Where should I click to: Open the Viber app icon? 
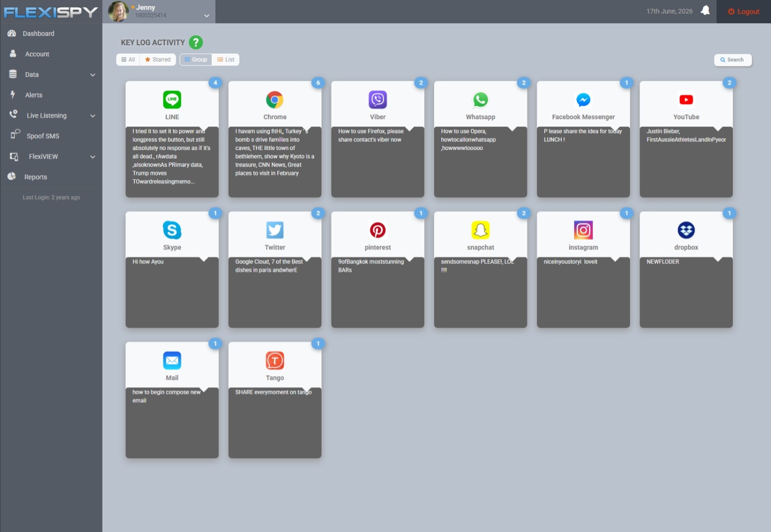click(x=378, y=100)
